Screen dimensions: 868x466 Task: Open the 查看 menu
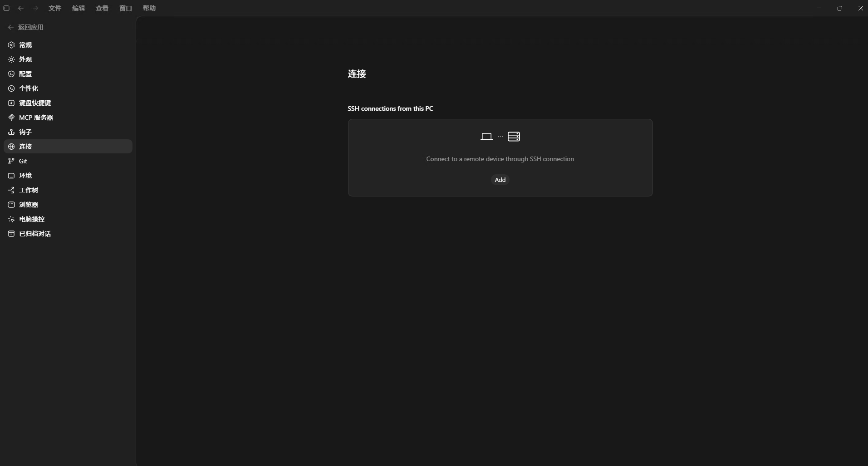(x=102, y=8)
